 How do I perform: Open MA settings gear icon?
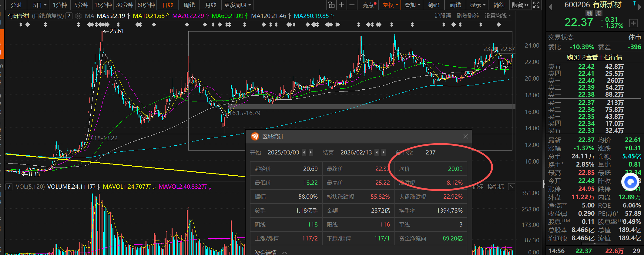point(78,16)
